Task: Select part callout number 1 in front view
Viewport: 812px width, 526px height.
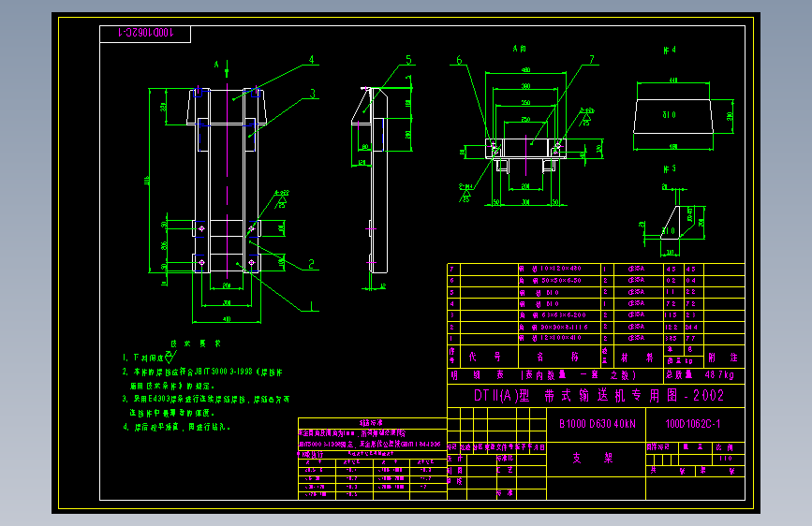Action: tap(311, 306)
